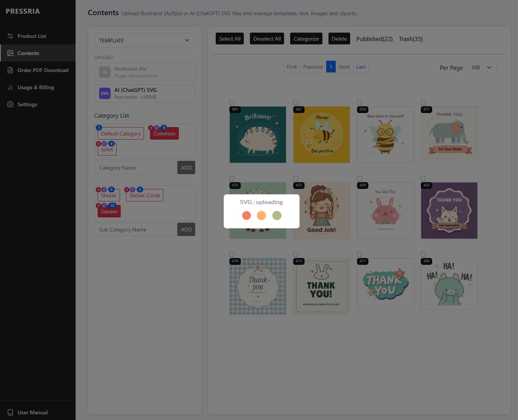Click the Product List sidebar icon

(10, 36)
